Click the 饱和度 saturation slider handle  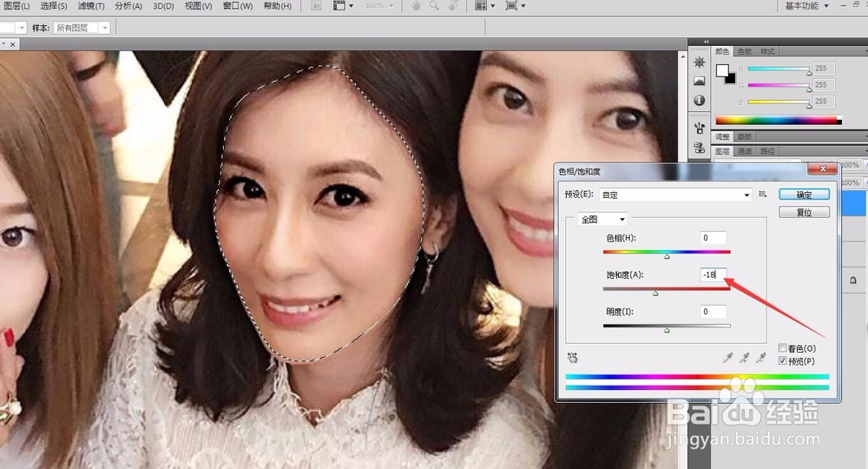tap(655, 294)
